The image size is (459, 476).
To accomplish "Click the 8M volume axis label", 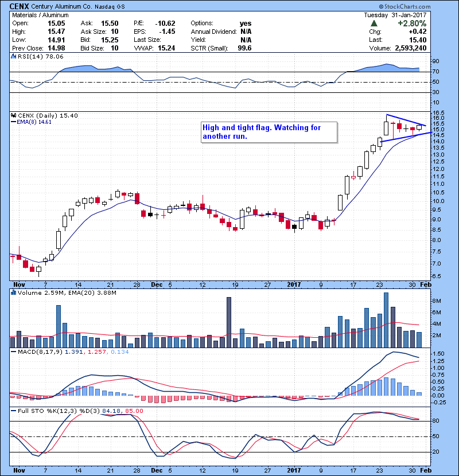I will 437,301.
